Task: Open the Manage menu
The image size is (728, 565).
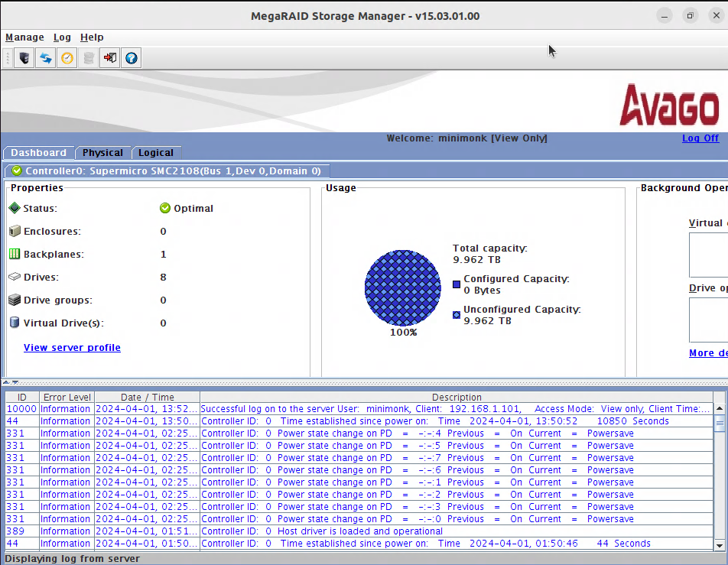Action: pos(24,37)
